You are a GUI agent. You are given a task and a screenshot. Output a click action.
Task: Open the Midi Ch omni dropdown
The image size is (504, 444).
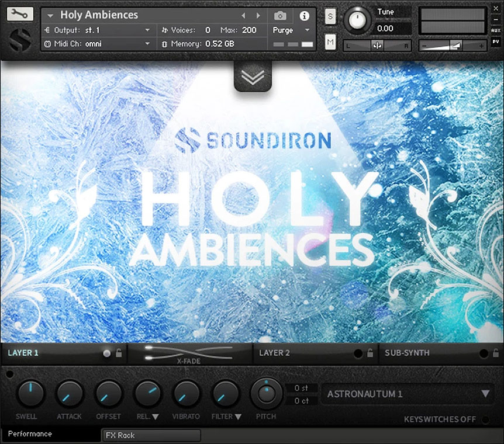pyautogui.click(x=147, y=43)
